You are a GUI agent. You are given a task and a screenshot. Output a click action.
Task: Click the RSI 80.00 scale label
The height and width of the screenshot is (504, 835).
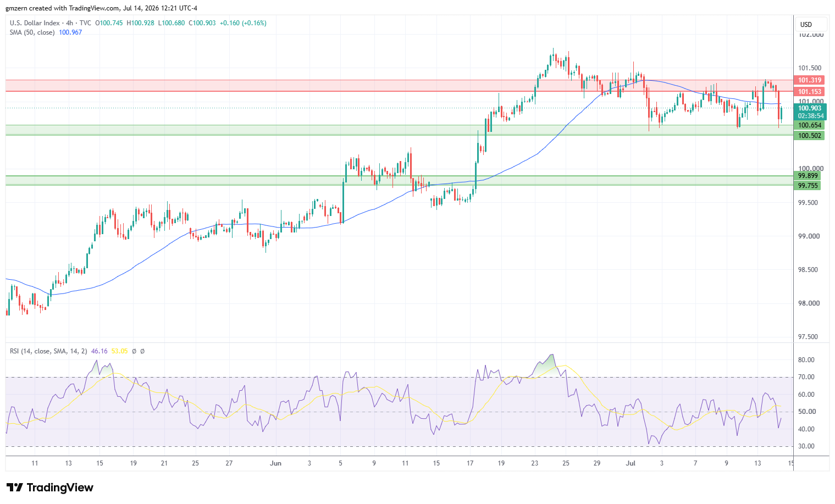coord(806,360)
